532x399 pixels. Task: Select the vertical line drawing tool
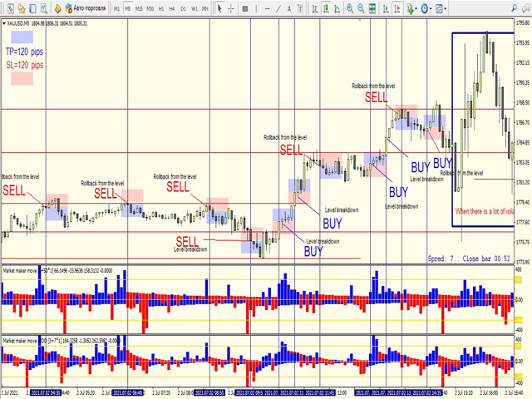point(256,8)
